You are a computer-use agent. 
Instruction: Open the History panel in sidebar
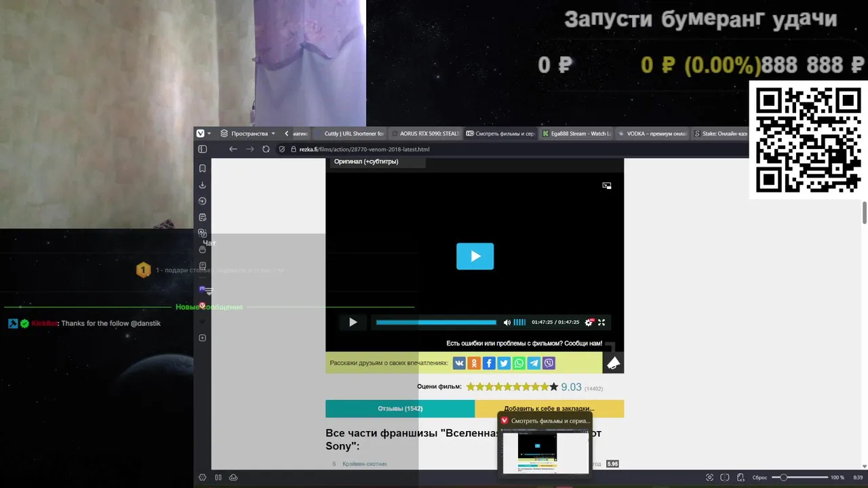point(202,201)
